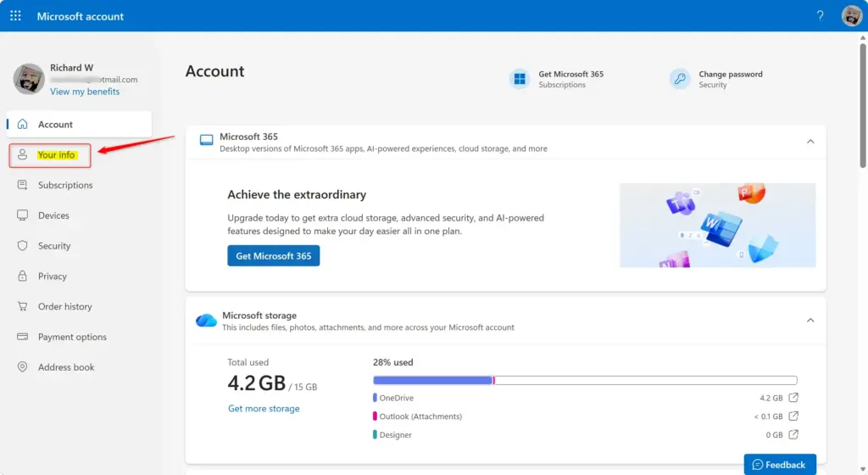The width and height of the screenshot is (868, 475).
Task: Click the Designer legend color swatch
Action: pos(375,434)
